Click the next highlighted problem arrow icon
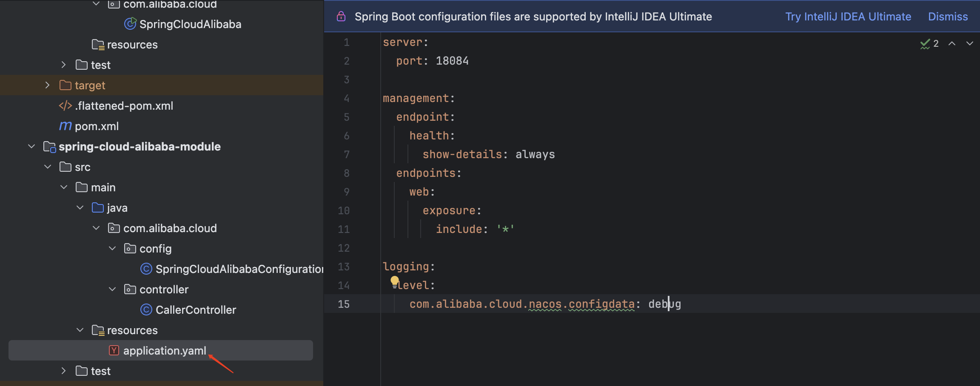Image resolution: width=980 pixels, height=386 pixels. coord(969,43)
